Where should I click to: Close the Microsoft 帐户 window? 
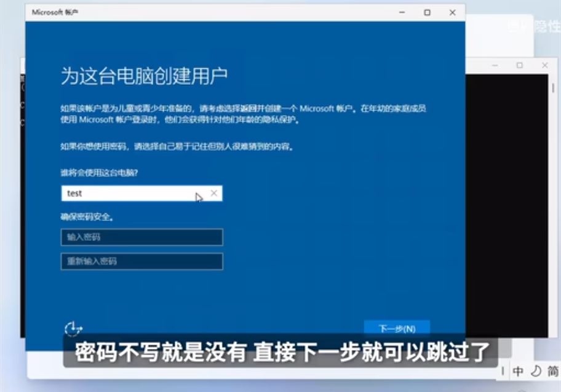(x=453, y=12)
